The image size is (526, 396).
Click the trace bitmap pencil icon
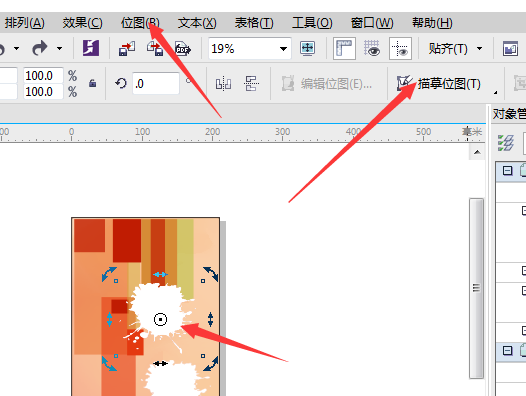(x=405, y=83)
